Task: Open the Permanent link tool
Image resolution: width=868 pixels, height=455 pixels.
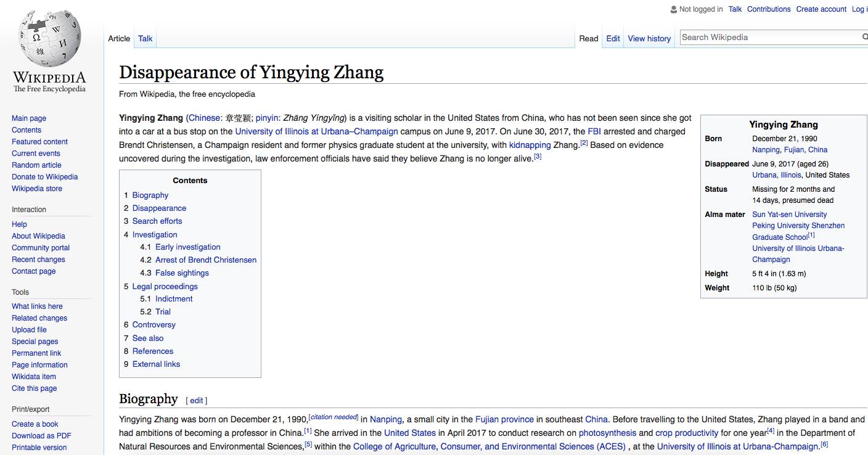Action: point(36,353)
